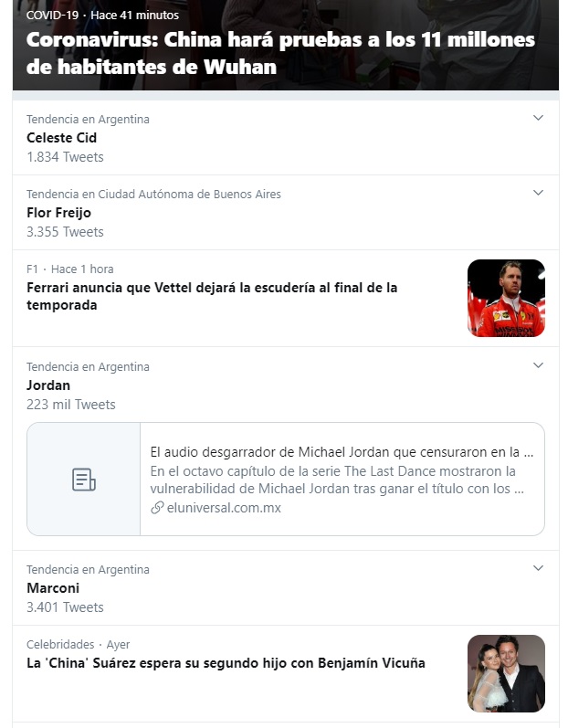Viewport: 568px width, 728px height.
Task: Click the 223 mil Tweets count
Action: click(71, 405)
